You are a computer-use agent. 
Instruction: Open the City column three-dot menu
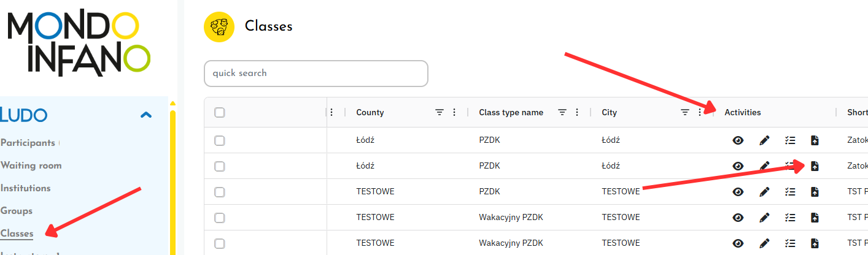click(700, 112)
